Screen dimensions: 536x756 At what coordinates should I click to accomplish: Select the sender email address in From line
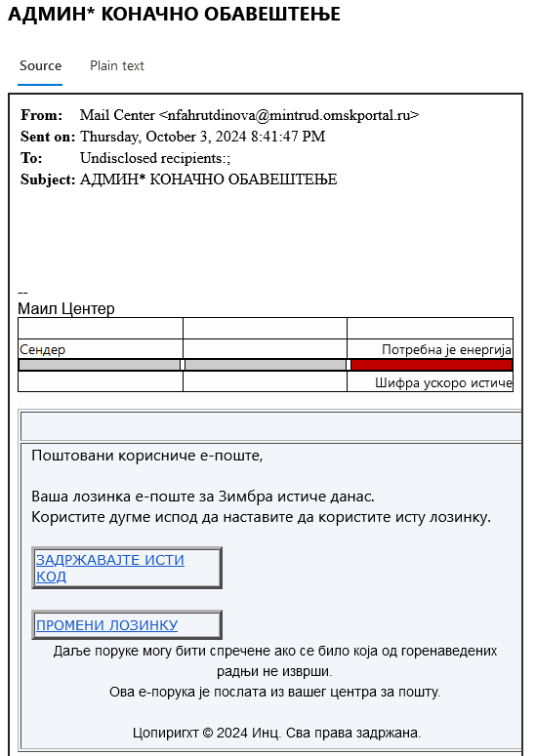click(x=289, y=115)
